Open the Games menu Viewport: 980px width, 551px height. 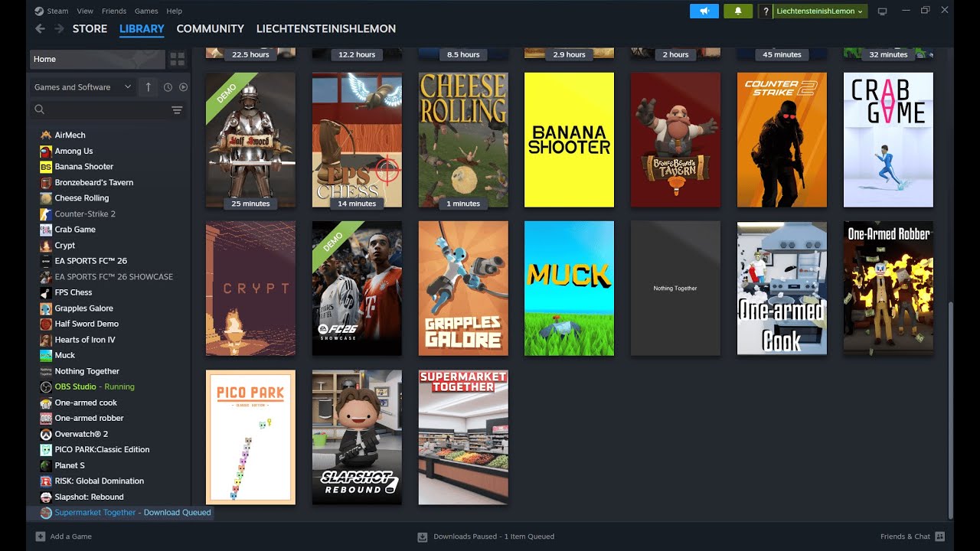[146, 11]
